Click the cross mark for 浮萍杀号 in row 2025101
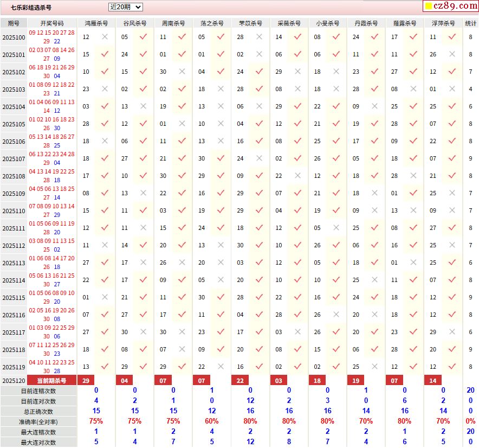479x448 pixels. [x=452, y=54]
